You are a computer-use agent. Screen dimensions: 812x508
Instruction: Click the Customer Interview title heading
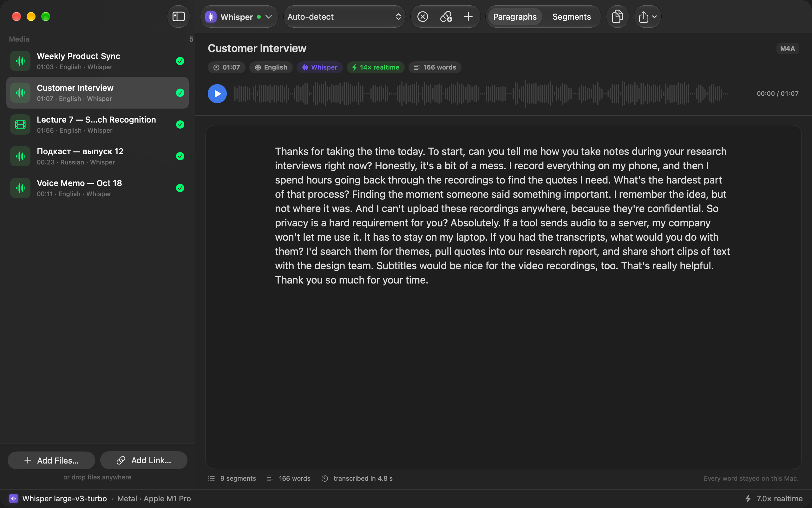pos(257,48)
